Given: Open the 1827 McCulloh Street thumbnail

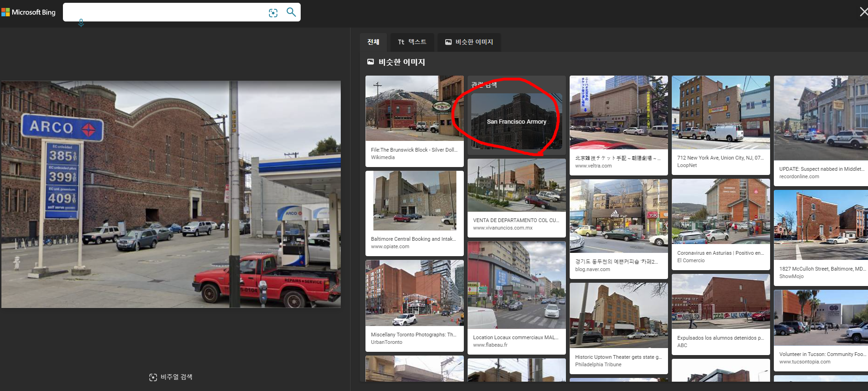Looking at the screenshot, I should point(821,225).
